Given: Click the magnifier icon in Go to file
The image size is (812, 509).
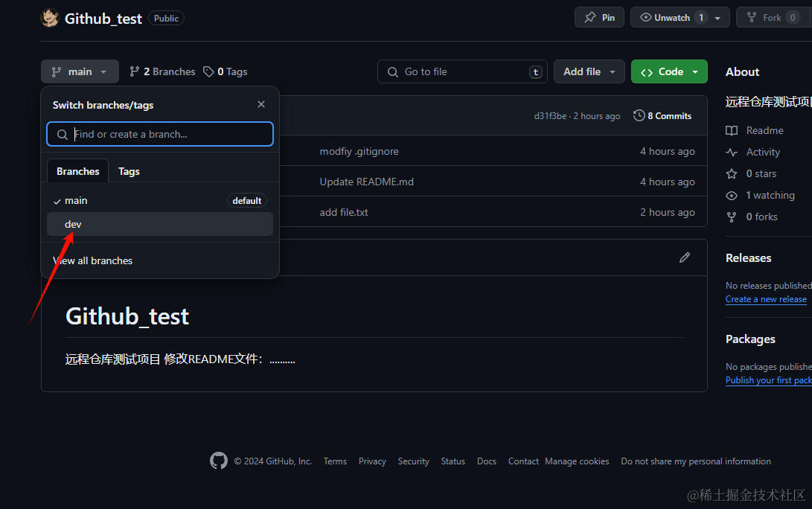Looking at the screenshot, I should click(x=393, y=72).
